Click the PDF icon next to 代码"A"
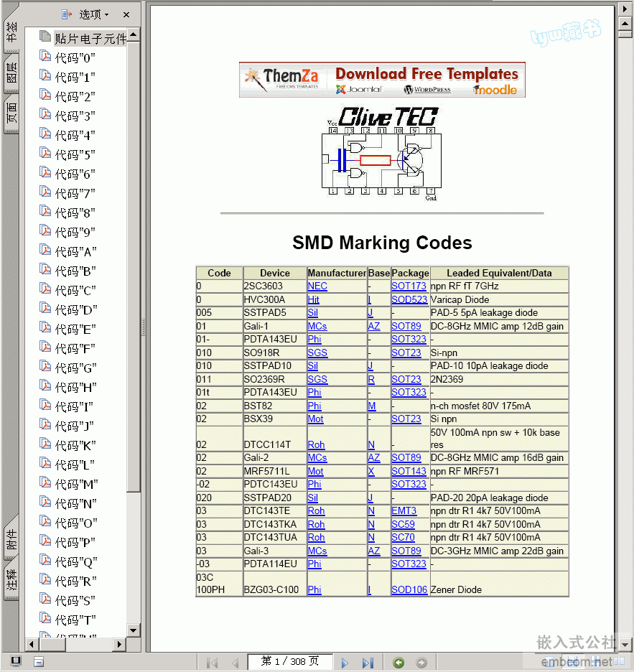 click(x=45, y=250)
